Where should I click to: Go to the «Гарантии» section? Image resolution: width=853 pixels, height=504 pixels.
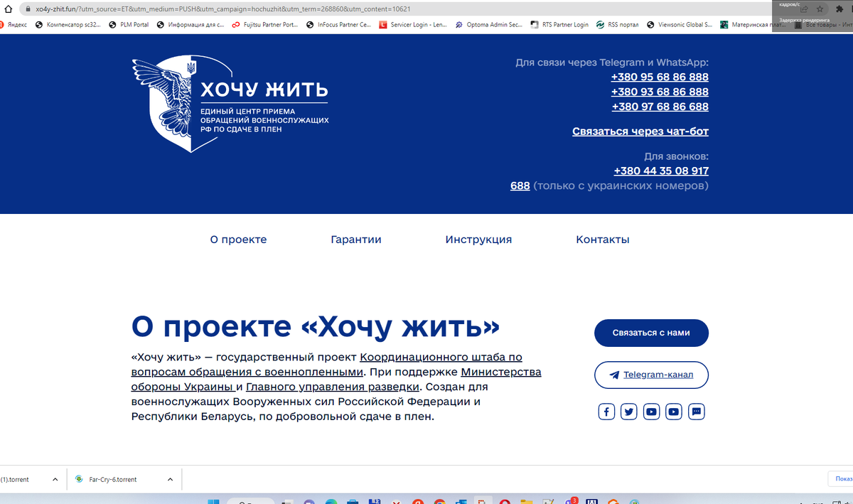(356, 240)
